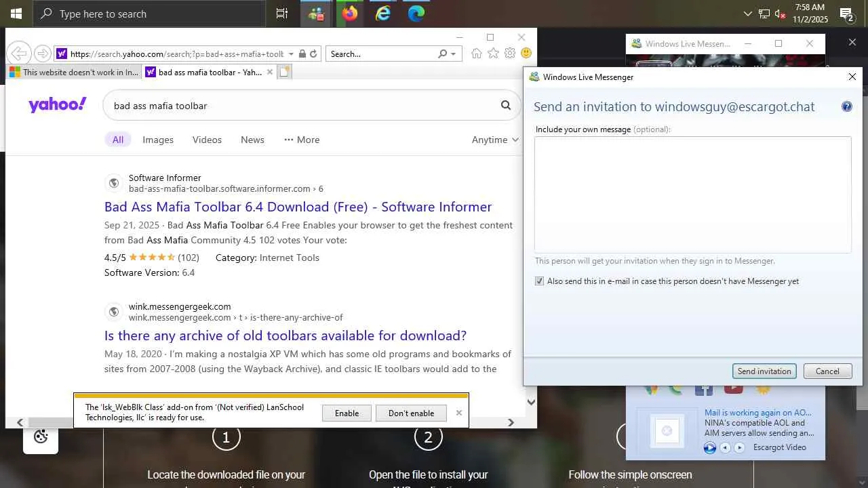Go to previous Messenger video item

tap(725, 447)
